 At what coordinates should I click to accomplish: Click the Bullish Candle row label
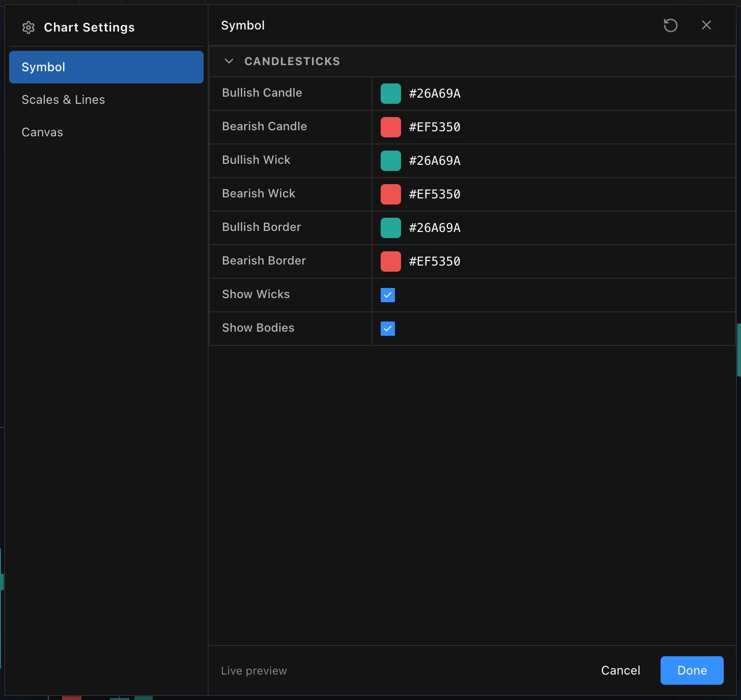pos(262,93)
